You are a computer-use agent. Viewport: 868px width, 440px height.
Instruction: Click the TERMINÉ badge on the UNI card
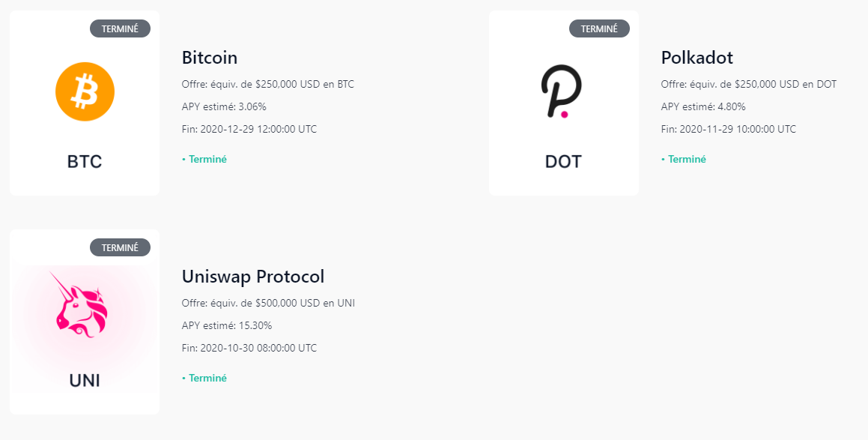(x=120, y=247)
